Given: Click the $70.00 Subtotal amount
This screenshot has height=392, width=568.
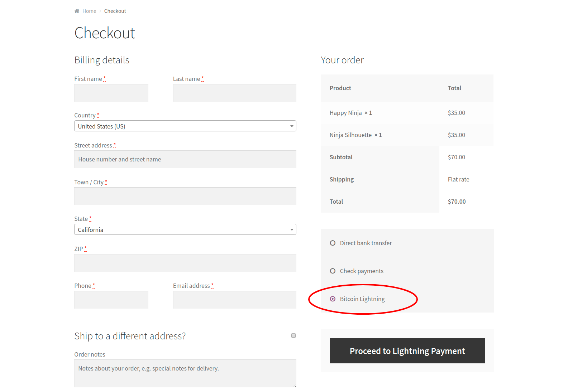Looking at the screenshot, I should tap(457, 157).
